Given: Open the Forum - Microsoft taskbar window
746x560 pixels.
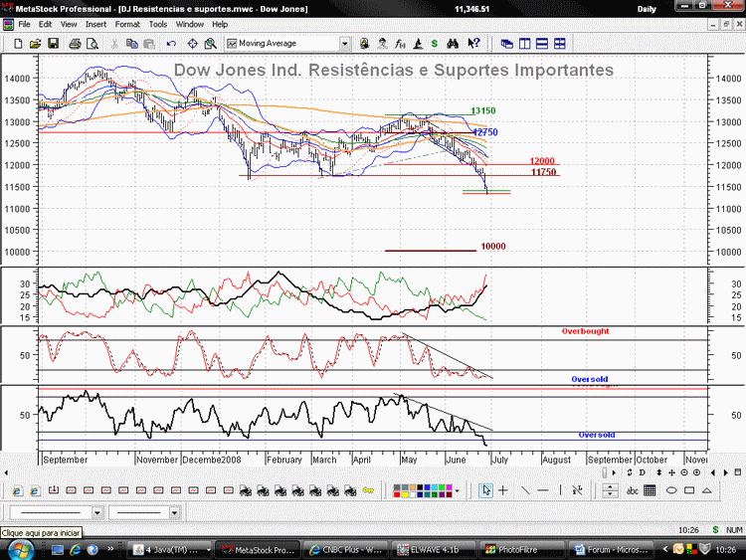Looking at the screenshot, I should pyautogui.click(x=611, y=549).
